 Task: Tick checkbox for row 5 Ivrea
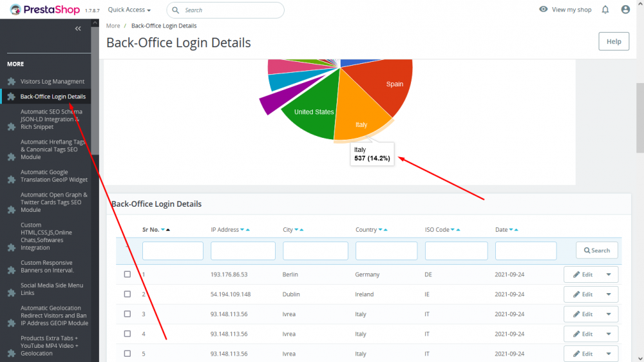128,354
